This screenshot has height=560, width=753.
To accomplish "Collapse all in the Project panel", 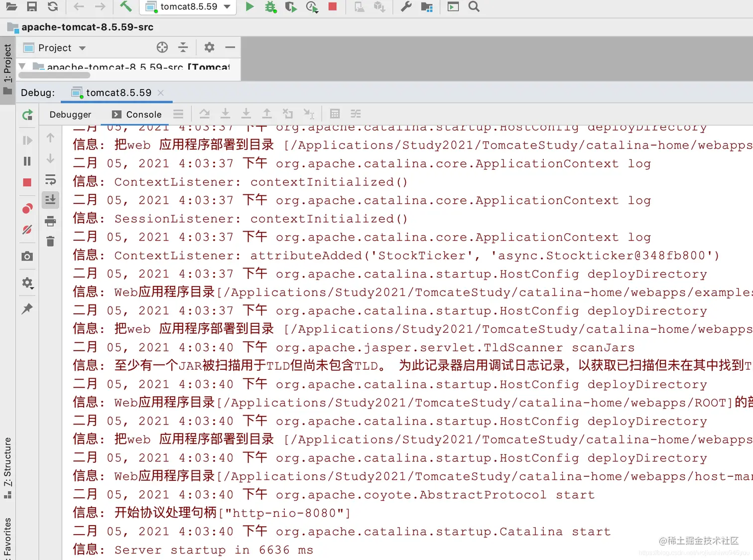I will [183, 47].
